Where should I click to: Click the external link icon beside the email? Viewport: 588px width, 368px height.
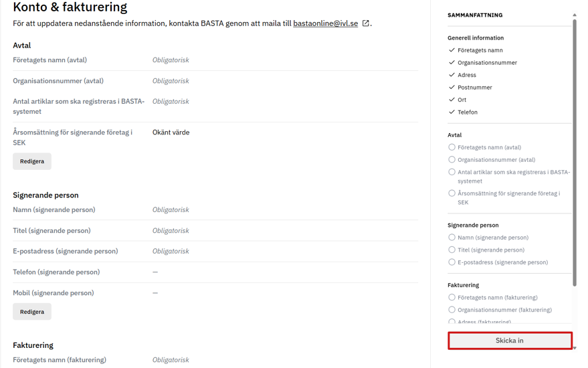pos(366,23)
